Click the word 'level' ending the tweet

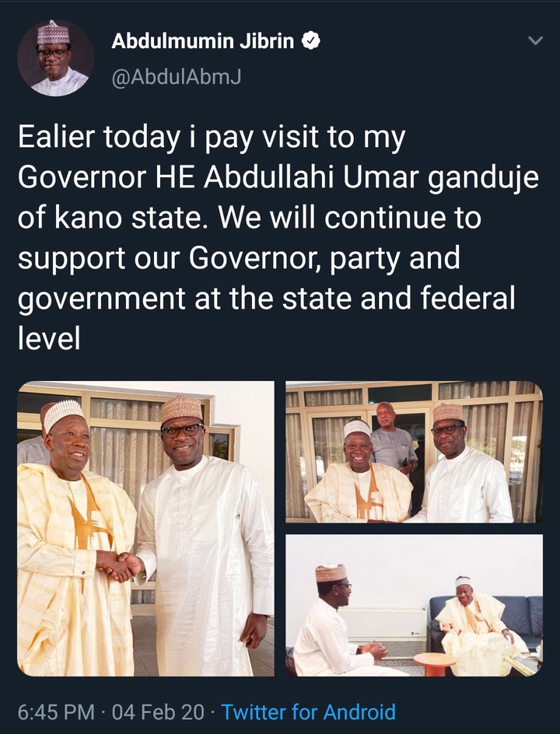pyautogui.click(x=49, y=340)
